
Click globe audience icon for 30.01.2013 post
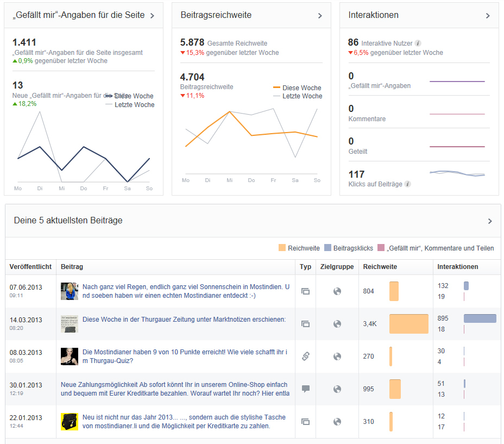click(x=337, y=389)
